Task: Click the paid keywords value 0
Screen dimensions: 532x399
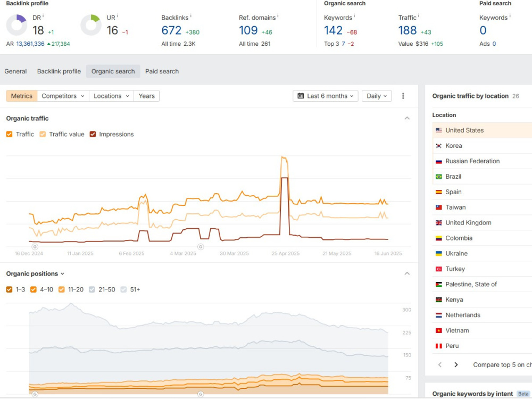Action: coord(483,30)
